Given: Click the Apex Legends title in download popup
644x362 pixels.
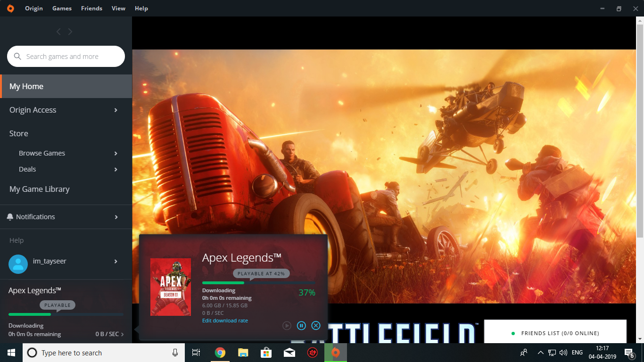Looking at the screenshot, I should pos(242,258).
